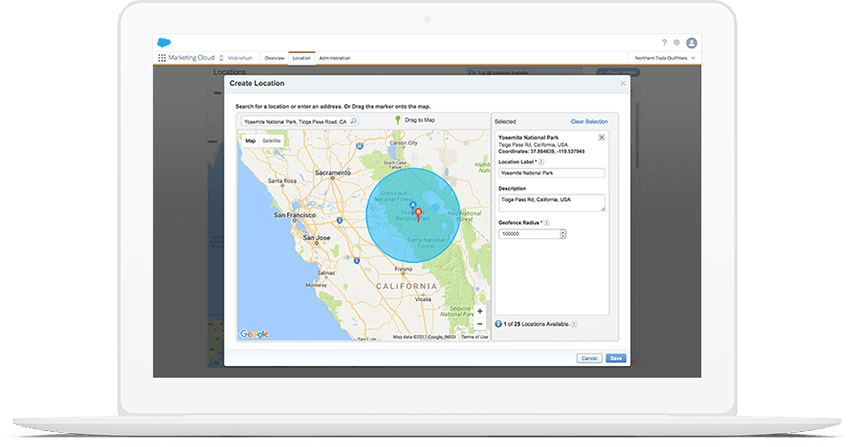Click the Geofence Radius value field
857x447 pixels.
pyautogui.click(x=529, y=234)
